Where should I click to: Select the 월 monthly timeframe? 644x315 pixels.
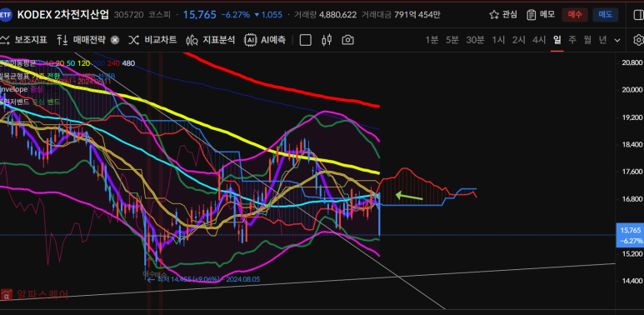(x=587, y=40)
